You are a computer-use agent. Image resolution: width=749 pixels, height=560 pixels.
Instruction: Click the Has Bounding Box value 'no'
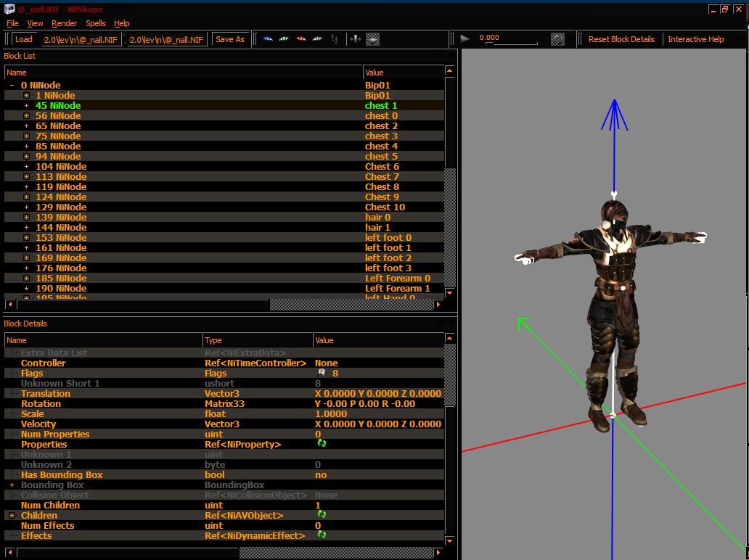click(321, 474)
